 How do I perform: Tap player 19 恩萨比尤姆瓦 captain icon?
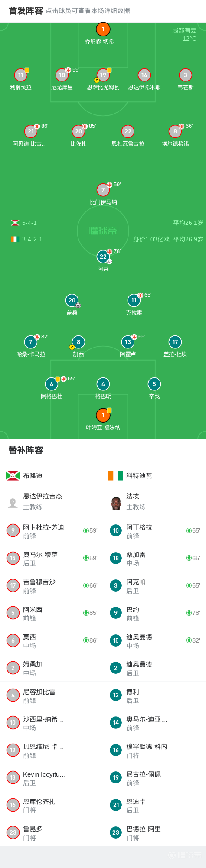pos(97,80)
